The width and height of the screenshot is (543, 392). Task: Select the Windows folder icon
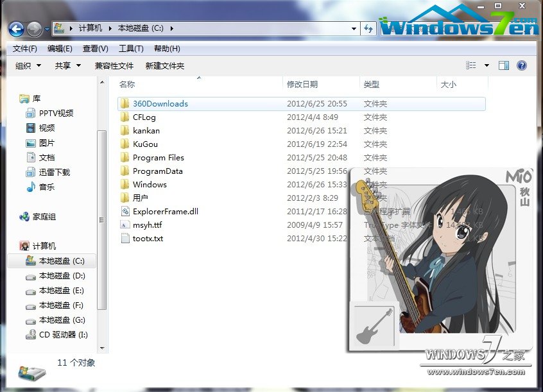click(x=125, y=185)
